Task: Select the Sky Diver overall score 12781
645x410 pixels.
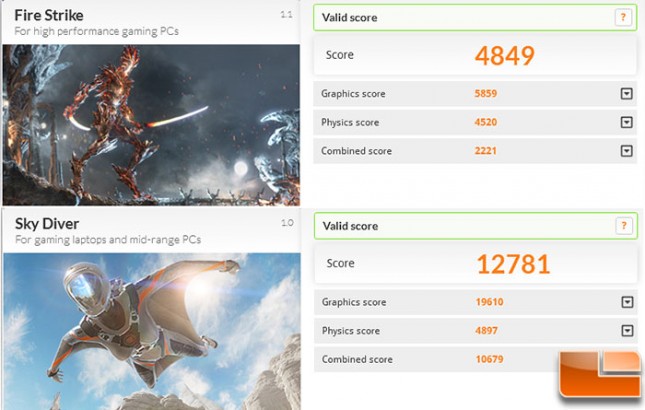Action: 513,264
